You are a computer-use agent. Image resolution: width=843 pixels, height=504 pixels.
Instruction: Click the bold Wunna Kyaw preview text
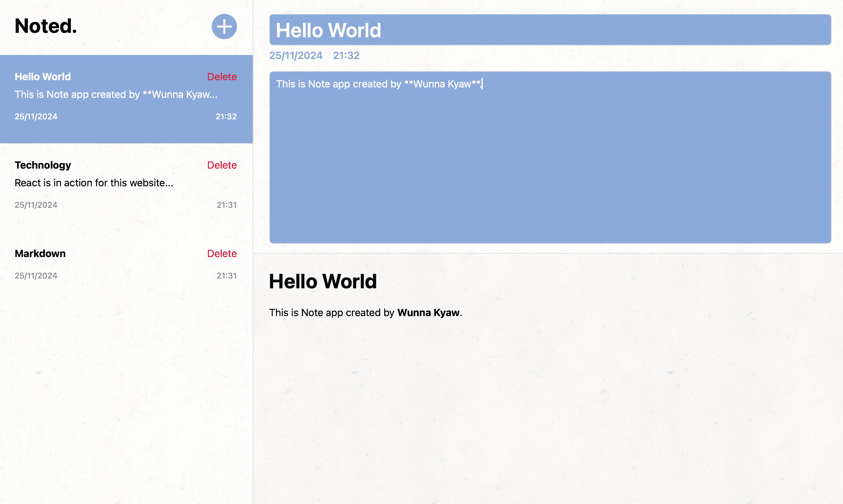tap(428, 312)
